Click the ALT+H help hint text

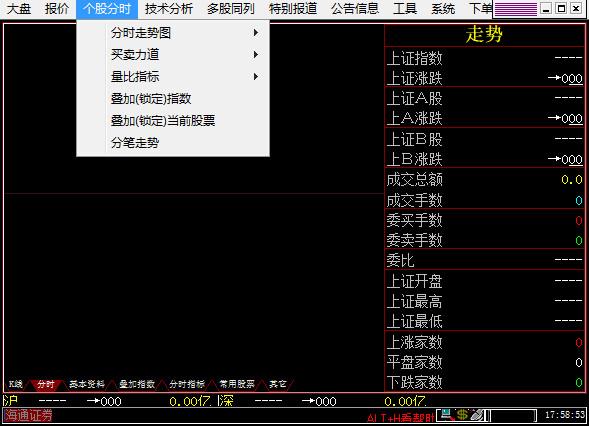coord(400,418)
